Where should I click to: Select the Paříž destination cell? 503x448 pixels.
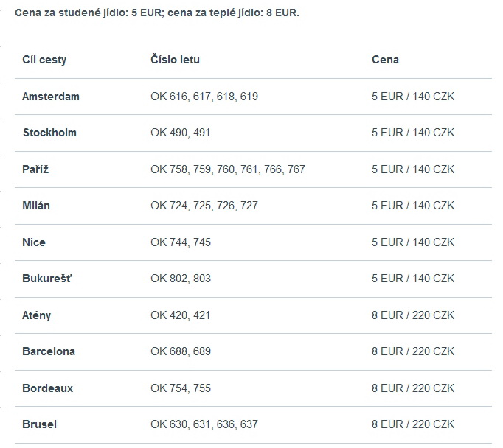35,169
